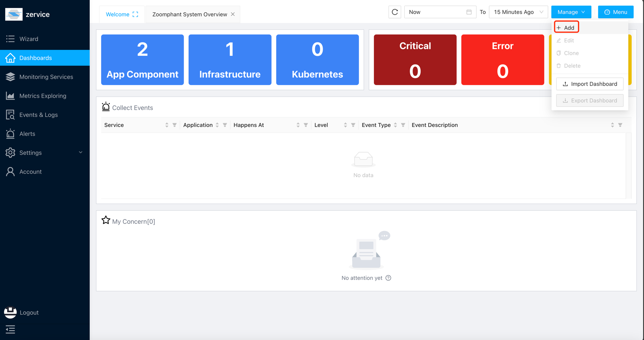Screen dimensions: 644x340
Task: Click the filter icon in Service column
Action: [175, 125]
